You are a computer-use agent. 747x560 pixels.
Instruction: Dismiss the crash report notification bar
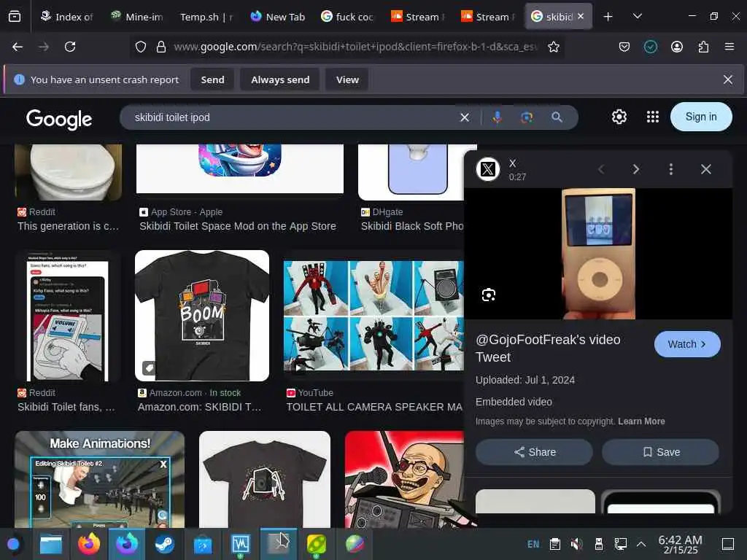click(x=727, y=79)
